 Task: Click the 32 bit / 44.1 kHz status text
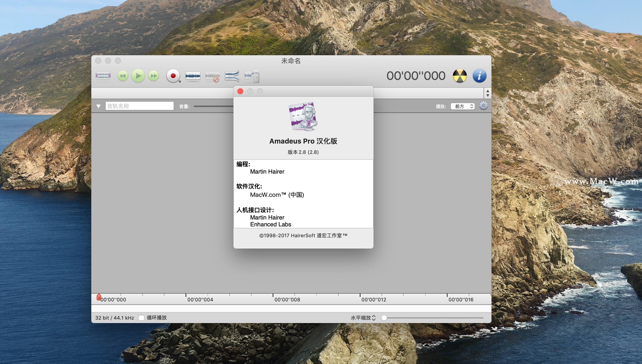(114, 318)
